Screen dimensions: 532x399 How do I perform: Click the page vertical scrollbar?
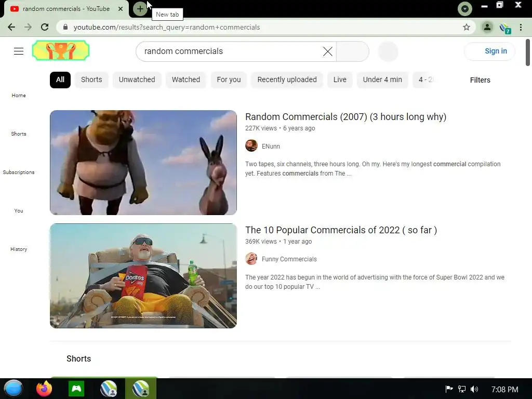tap(528, 52)
